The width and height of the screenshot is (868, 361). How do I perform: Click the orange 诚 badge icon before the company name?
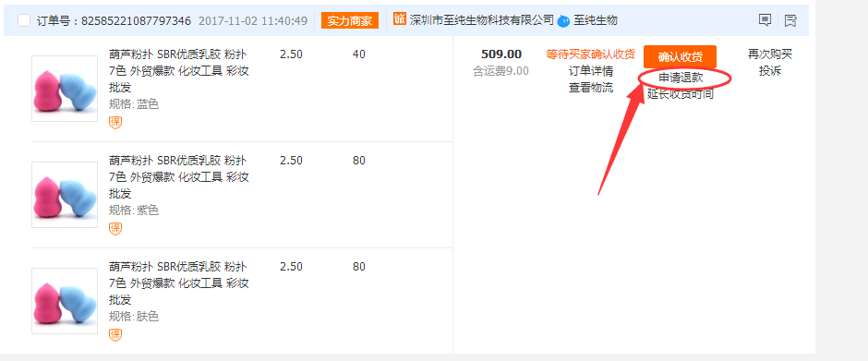(x=400, y=19)
